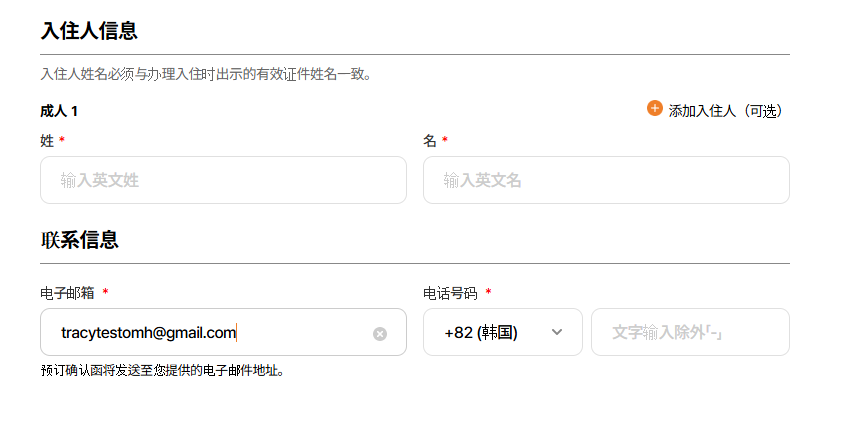Focus the 输入英文名 first name field
Image resolution: width=851 pixels, height=427 pixels.
(x=606, y=180)
